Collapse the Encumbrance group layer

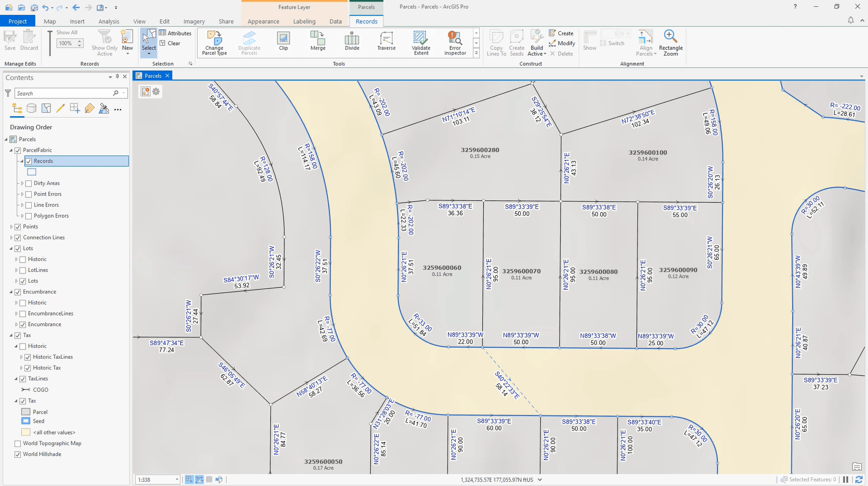(x=10, y=292)
